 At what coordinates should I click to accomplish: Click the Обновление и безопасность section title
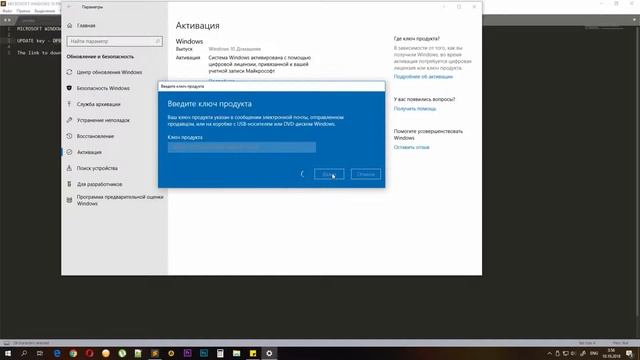coord(100,57)
